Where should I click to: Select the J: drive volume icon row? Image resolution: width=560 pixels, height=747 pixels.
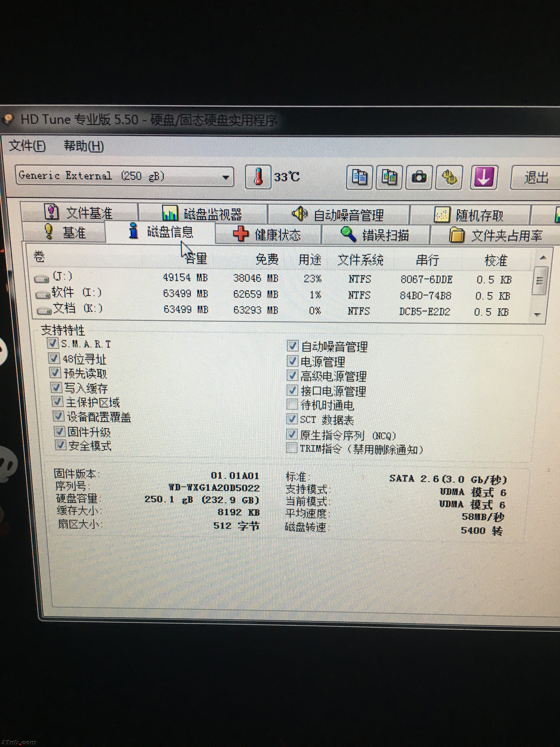(42, 279)
